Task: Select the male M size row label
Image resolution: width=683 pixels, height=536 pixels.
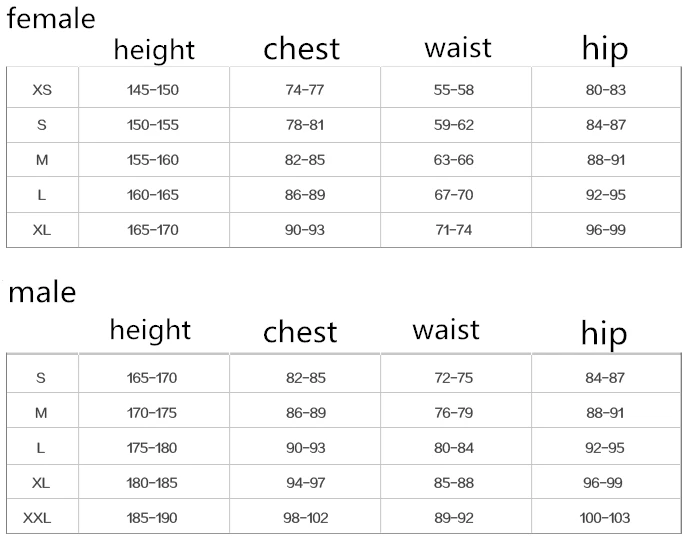Action: coord(41,412)
